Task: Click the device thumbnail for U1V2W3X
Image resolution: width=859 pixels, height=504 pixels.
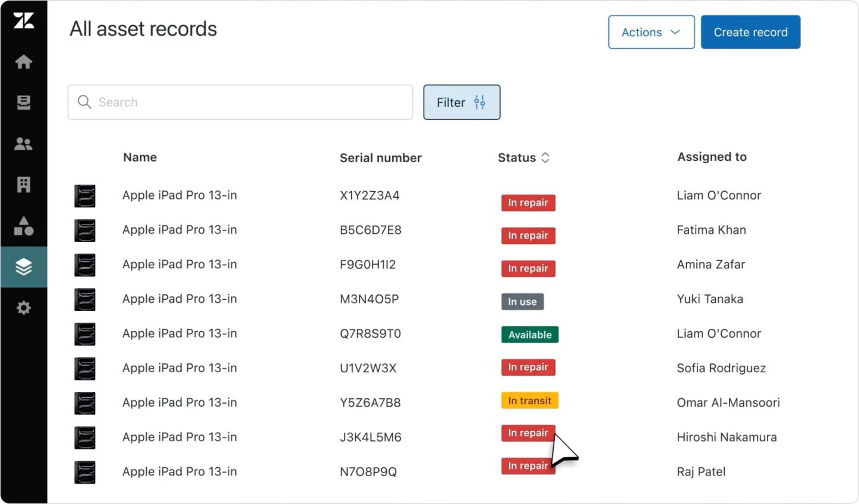Action: point(85,369)
